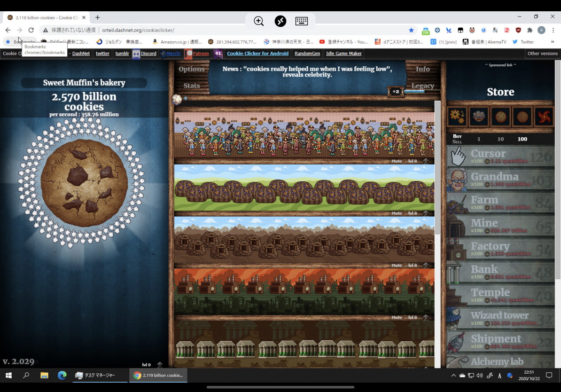The width and height of the screenshot is (561, 392).
Task: Set bulk purchase amount to 10
Action: tap(500, 139)
